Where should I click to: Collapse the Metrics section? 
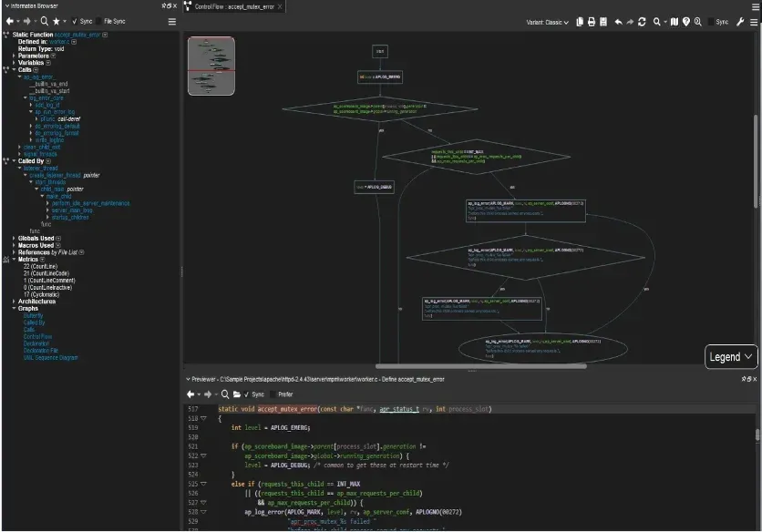[14, 260]
